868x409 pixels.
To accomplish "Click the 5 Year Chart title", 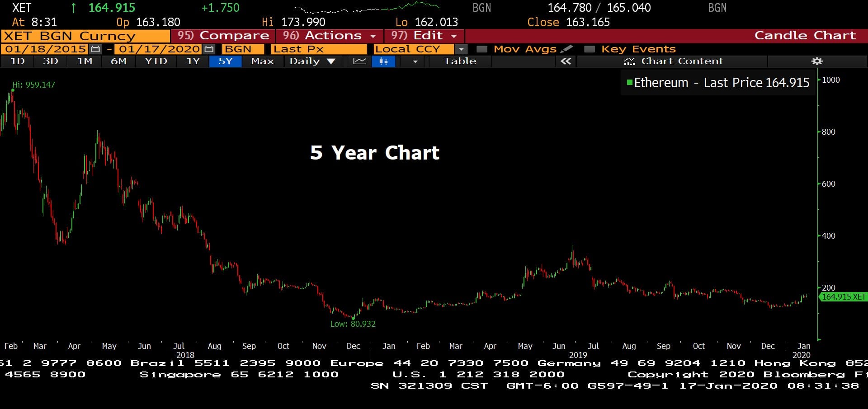I will [375, 153].
